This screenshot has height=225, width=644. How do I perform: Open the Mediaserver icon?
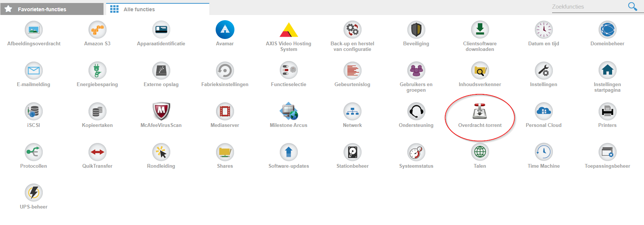(225, 111)
